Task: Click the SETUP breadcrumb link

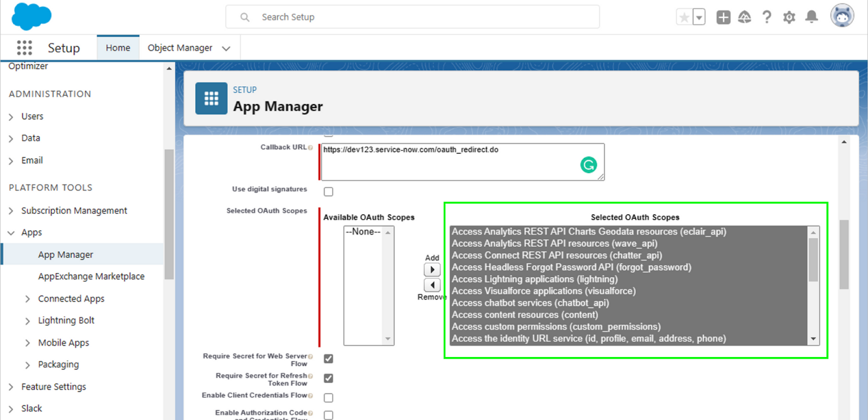Action: coord(245,90)
